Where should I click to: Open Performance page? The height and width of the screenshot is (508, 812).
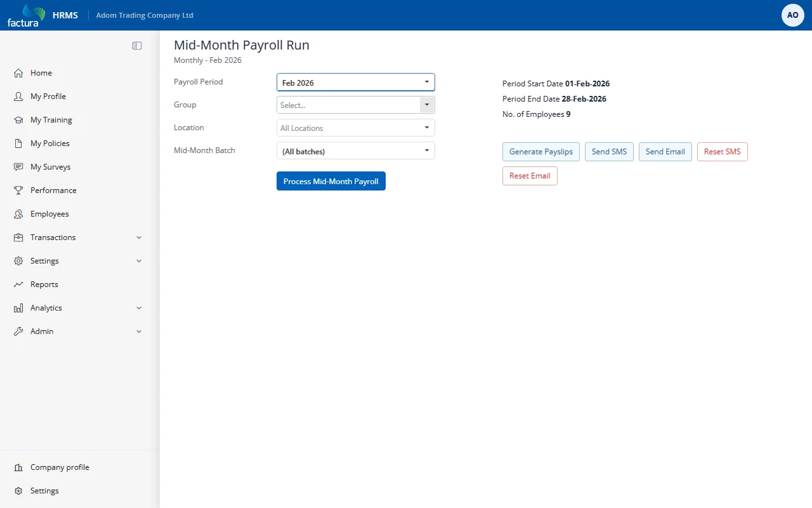point(53,190)
